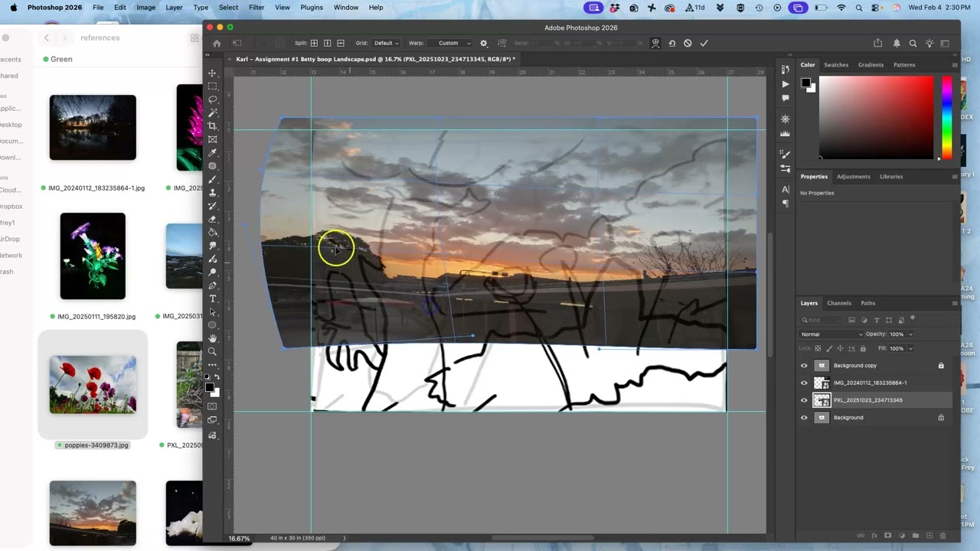
Task: Select the Rectangular Marquee tool
Action: (x=212, y=86)
